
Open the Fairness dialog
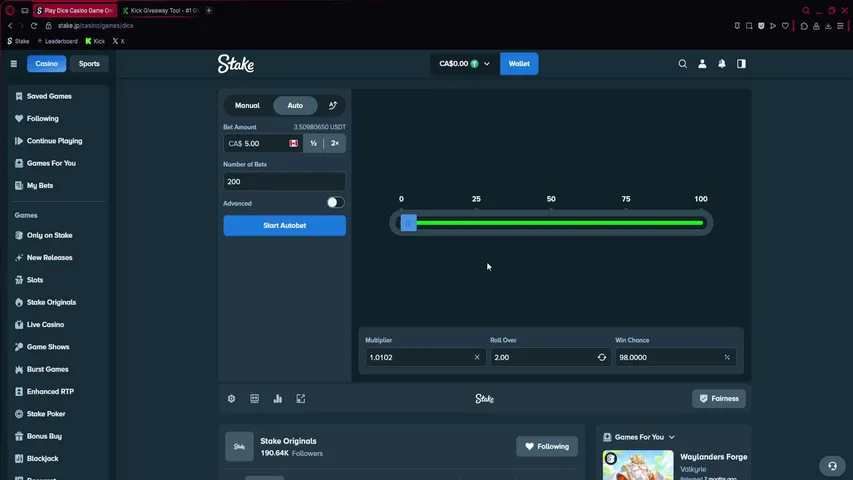point(719,399)
